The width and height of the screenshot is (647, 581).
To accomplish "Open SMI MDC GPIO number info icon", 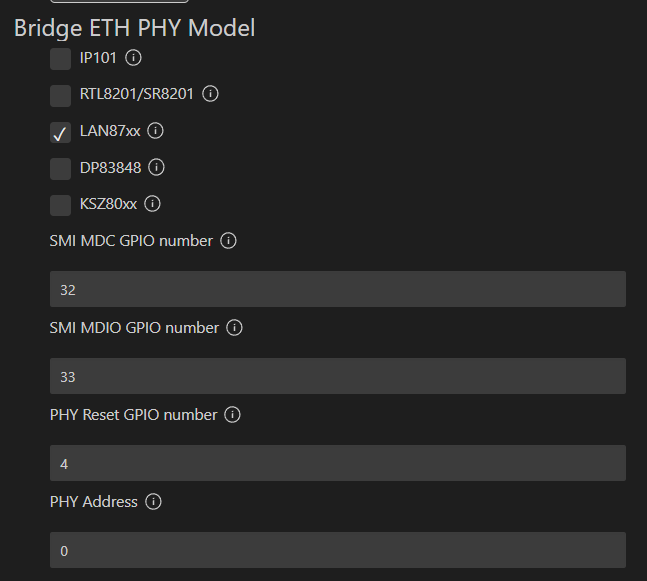I will (x=228, y=241).
